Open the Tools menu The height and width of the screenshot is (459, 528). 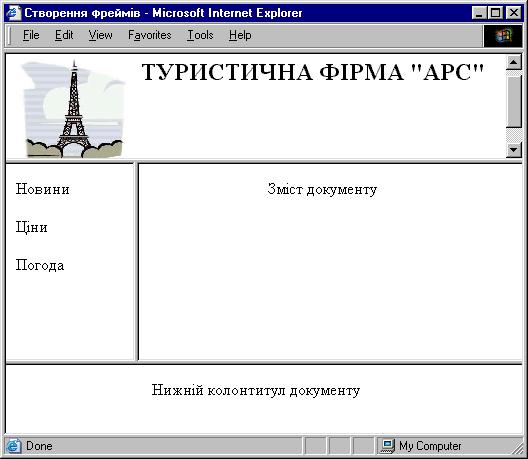click(x=200, y=35)
